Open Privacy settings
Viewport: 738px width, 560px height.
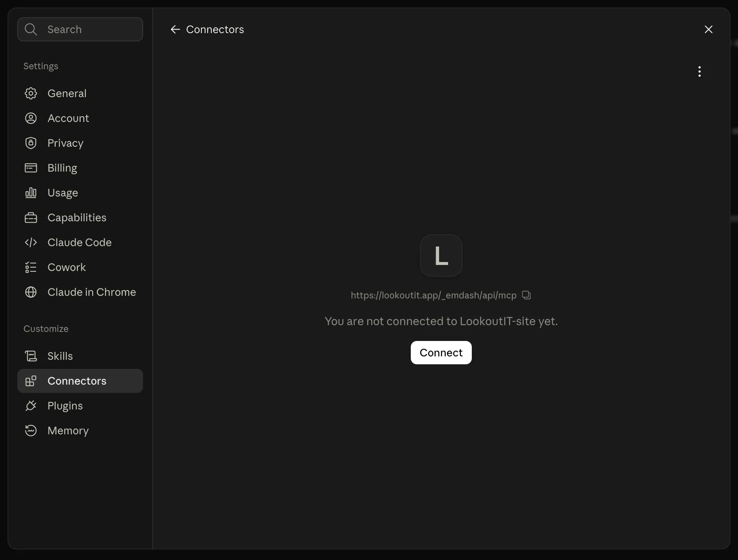click(x=80, y=143)
